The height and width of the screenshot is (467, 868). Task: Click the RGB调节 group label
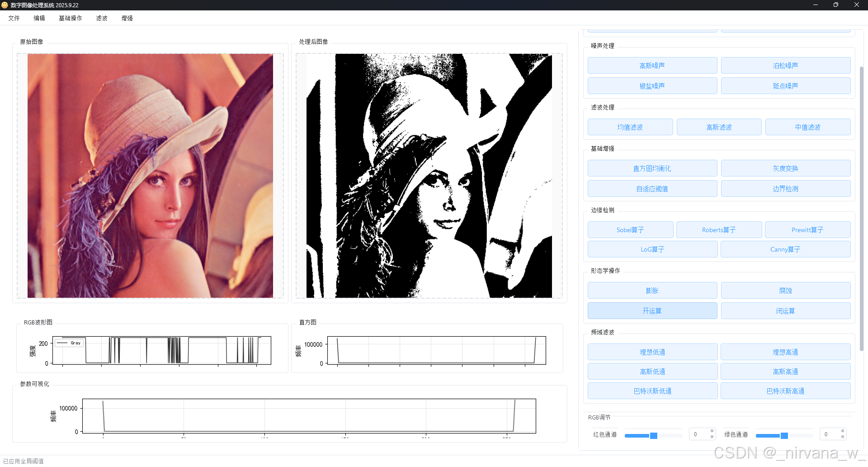coord(599,417)
